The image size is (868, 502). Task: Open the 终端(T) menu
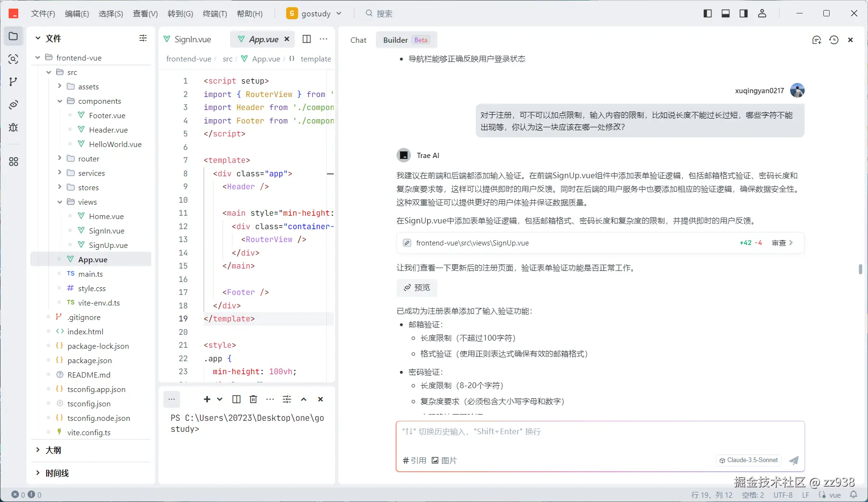pos(215,13)
